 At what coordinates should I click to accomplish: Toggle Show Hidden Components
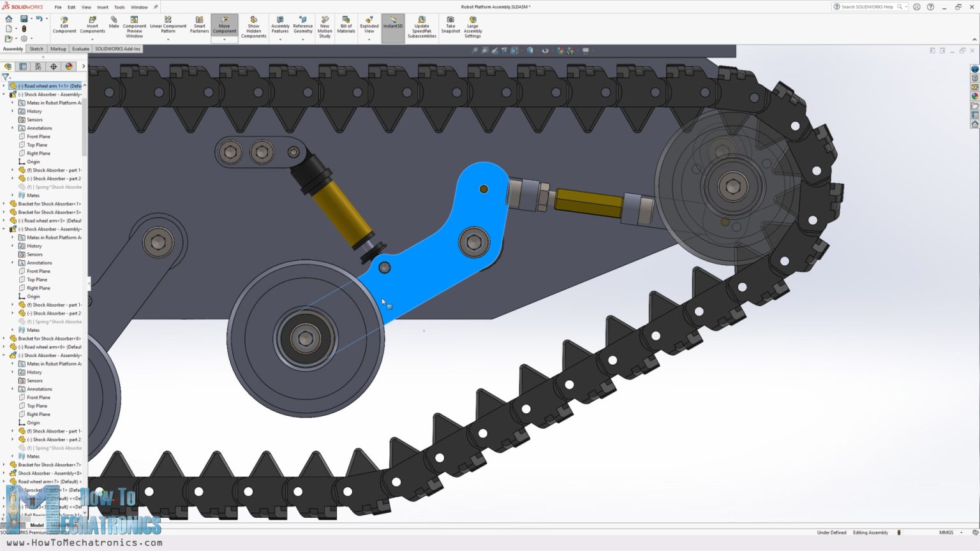pyautogui.click(x=253, y=26)
